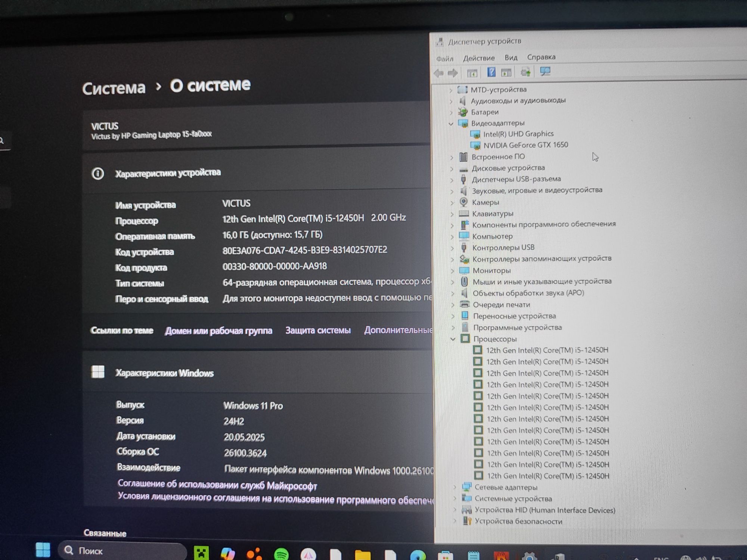Click the Очереди печати printer icon
This screenshot has height=560, width=747.
(x=465, y=304)
